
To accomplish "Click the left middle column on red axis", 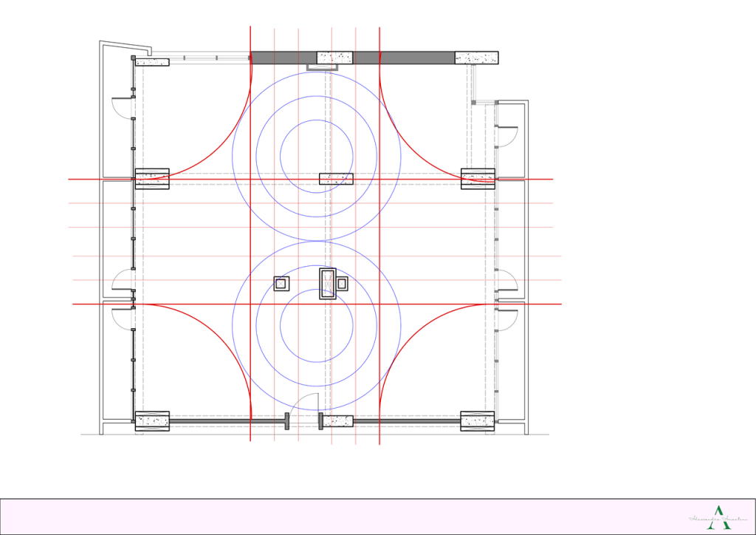I will (152, 179).
